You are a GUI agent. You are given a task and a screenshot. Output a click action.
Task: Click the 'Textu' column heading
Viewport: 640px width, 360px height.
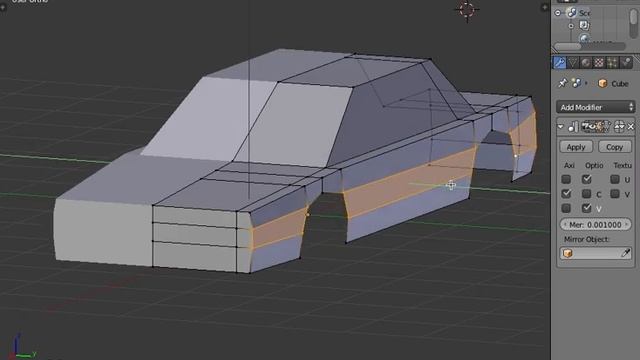(x=622, y=165)
